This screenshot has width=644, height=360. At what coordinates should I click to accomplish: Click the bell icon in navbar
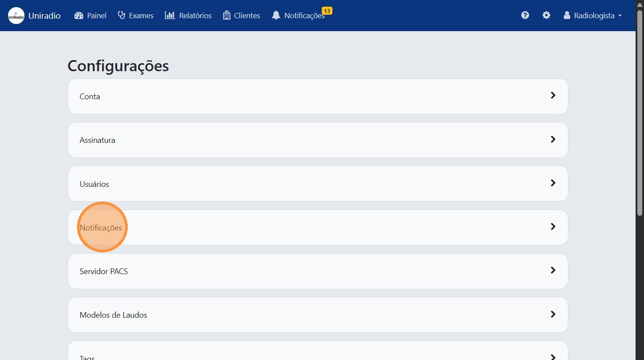(276, 16)
